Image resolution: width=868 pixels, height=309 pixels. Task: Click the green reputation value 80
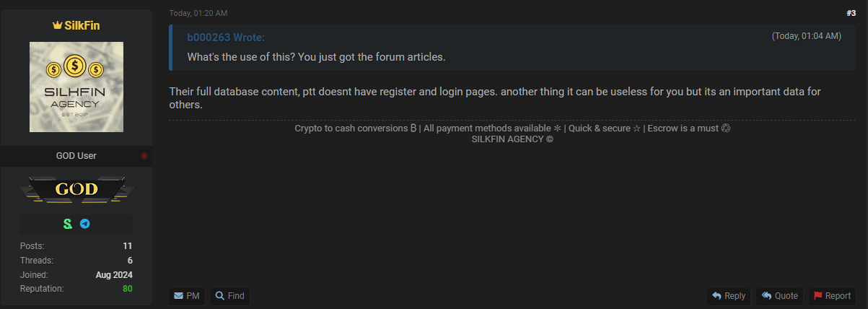(x=127, y=289)
